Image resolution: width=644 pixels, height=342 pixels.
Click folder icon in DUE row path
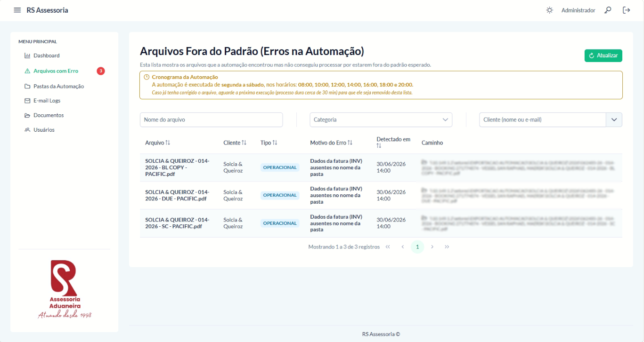(424, 190)
